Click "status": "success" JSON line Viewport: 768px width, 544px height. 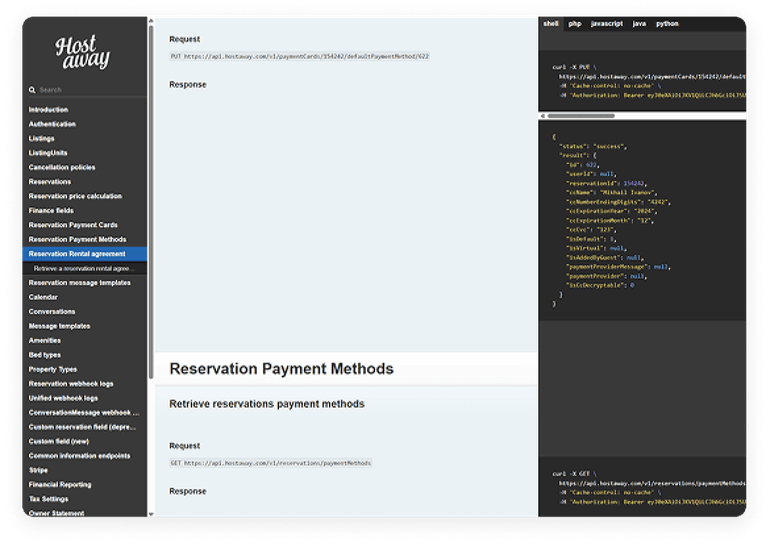(593, 146)
